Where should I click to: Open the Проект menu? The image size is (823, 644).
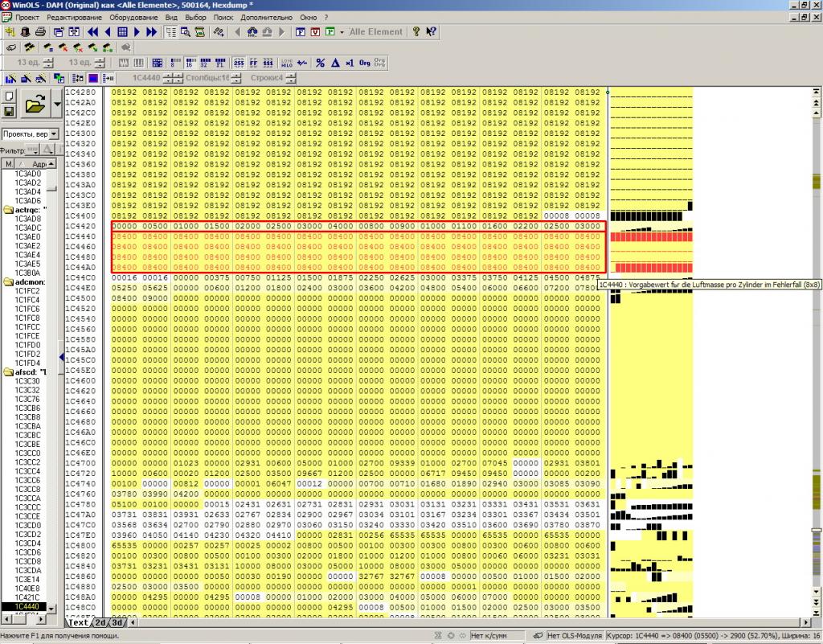point(27,18)
